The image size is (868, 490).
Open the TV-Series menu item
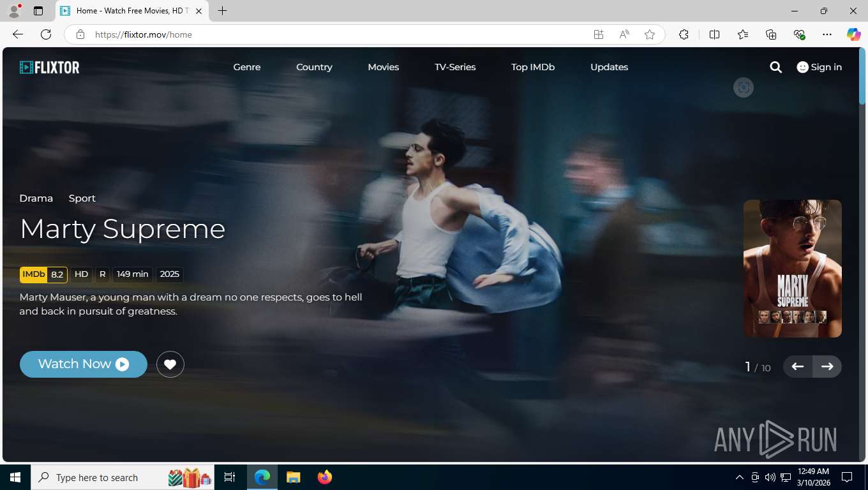(455, 67)
